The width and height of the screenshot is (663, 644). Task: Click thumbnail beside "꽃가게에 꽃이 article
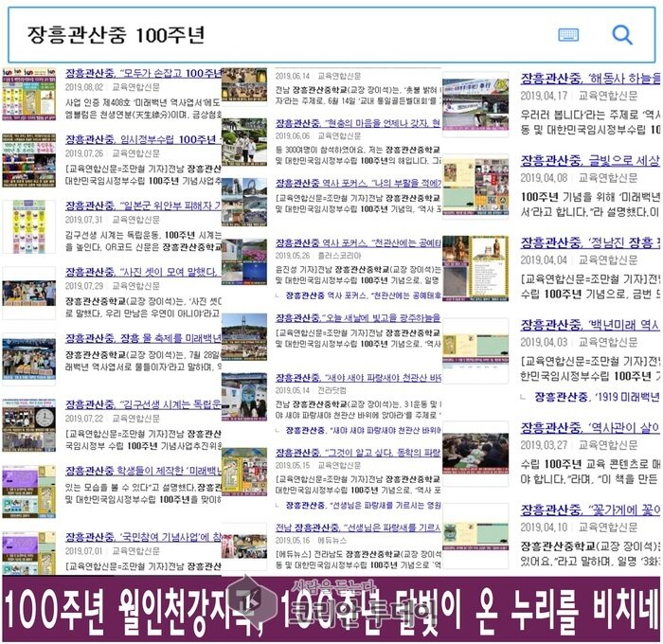pyautogui.click(x=475, y=535)
